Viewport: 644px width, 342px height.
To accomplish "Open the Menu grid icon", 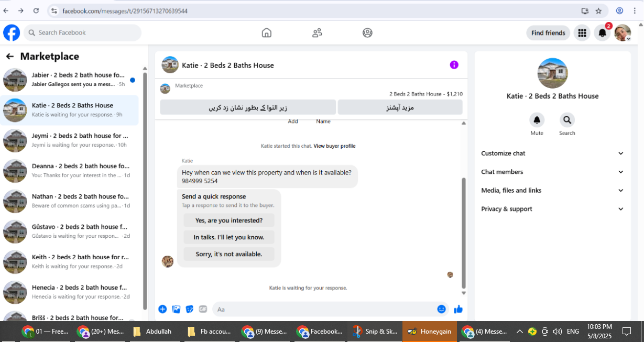I will (582, 33).
